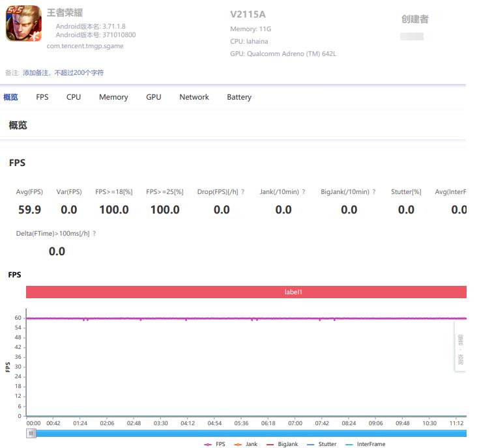Open the Drop(FPS) help question mark
Viewport: 477px width, 448px height.
coord(243,192)
